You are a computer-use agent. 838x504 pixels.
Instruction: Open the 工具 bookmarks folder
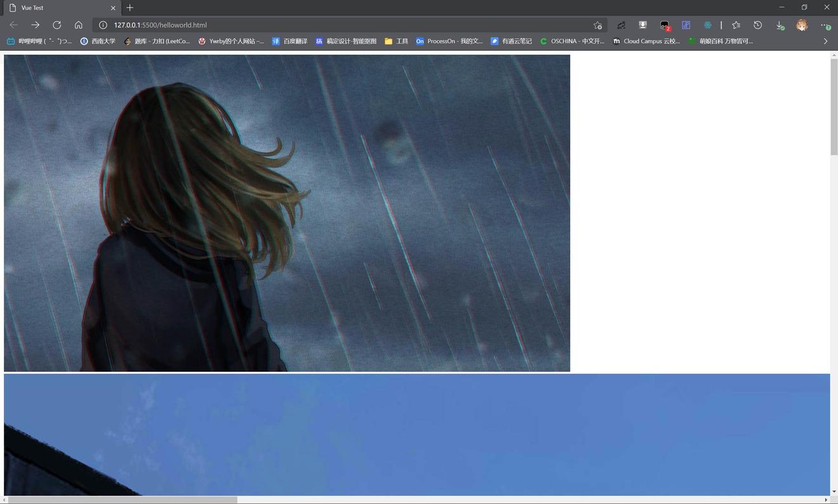pyautogui.click(x=396, y=41)
